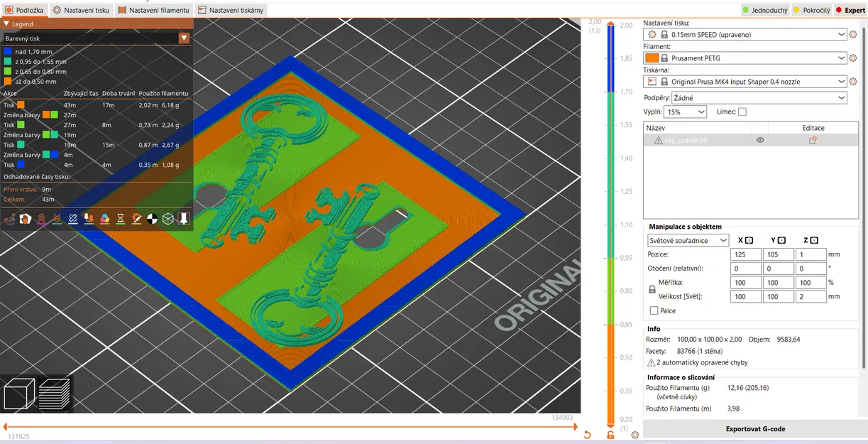Switch to 3D editor view cube icon
This screenshot has height=444, width=868.
tap(18, 393)
